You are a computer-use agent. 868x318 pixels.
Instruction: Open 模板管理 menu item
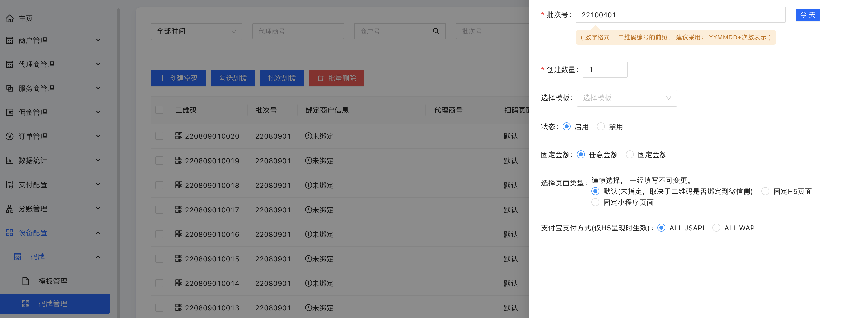53,281
